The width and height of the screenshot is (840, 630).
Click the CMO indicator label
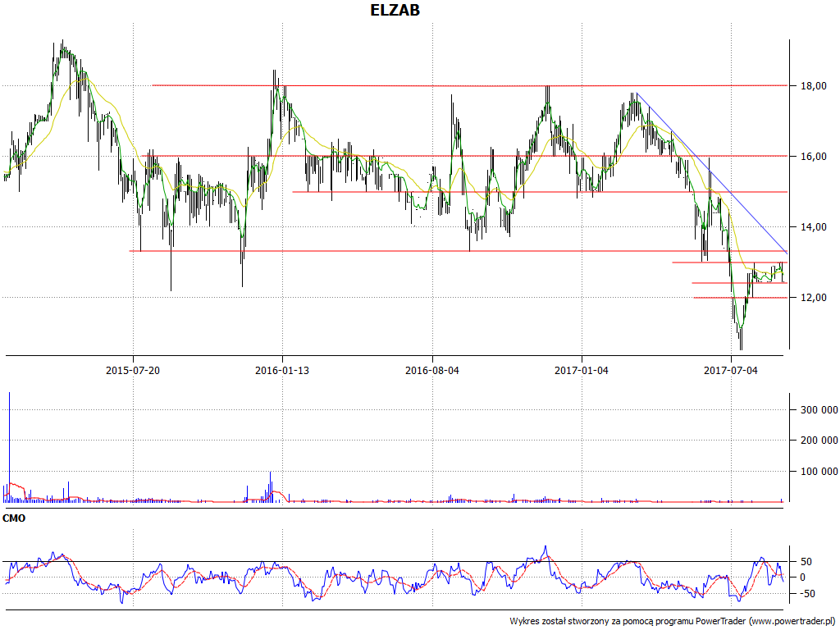point(14,518)
